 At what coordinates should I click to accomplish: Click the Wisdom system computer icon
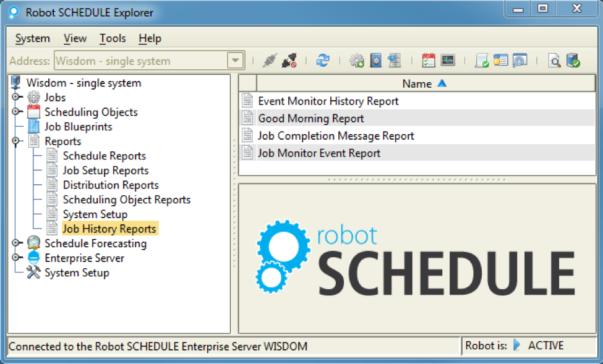click(15, 83)
